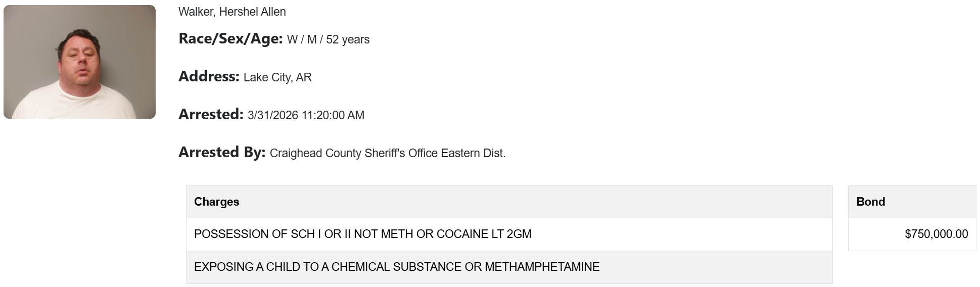Click the Lake City, AR address

pyautogui.click(x=277, y=77)
